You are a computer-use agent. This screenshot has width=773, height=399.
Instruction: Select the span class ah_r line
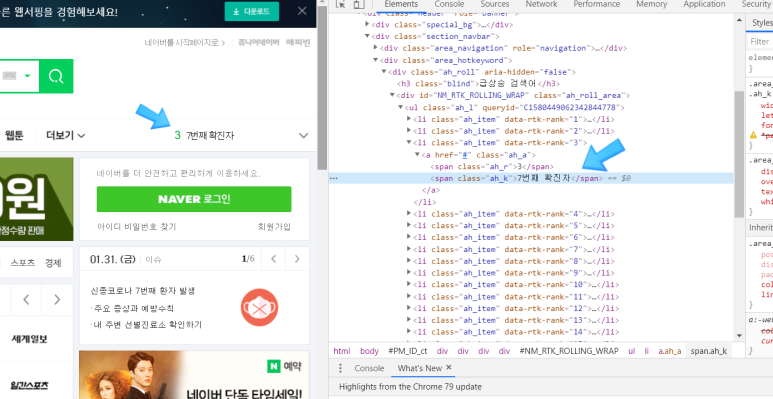492,167
